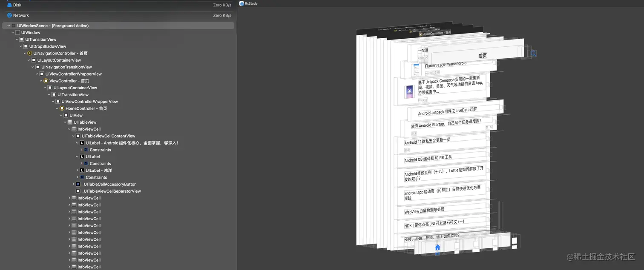Screen dimensions: 644x270
Task: Click the "卡顿、ANR" cell label
Action: click(432, 237)
